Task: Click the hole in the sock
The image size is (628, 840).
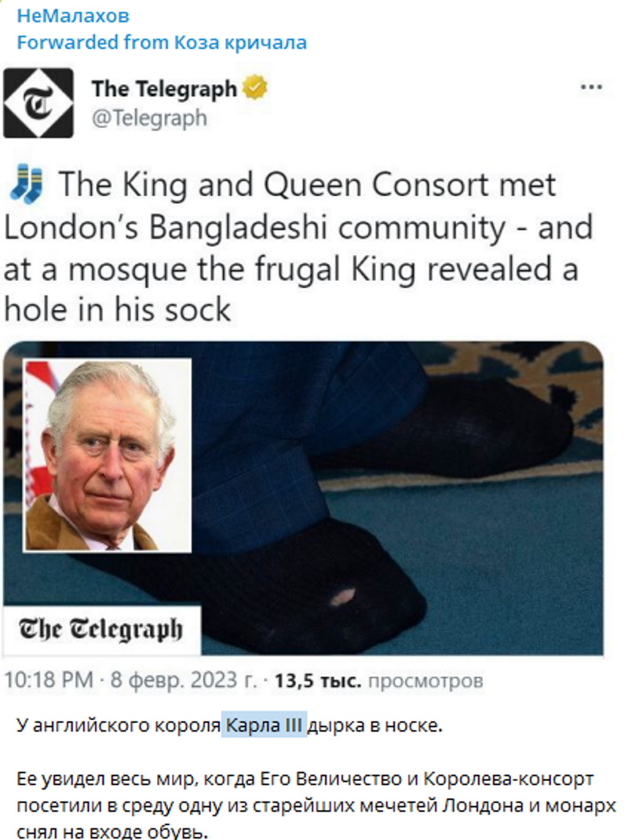Action: pyautogui.click(x=341, y=597)
